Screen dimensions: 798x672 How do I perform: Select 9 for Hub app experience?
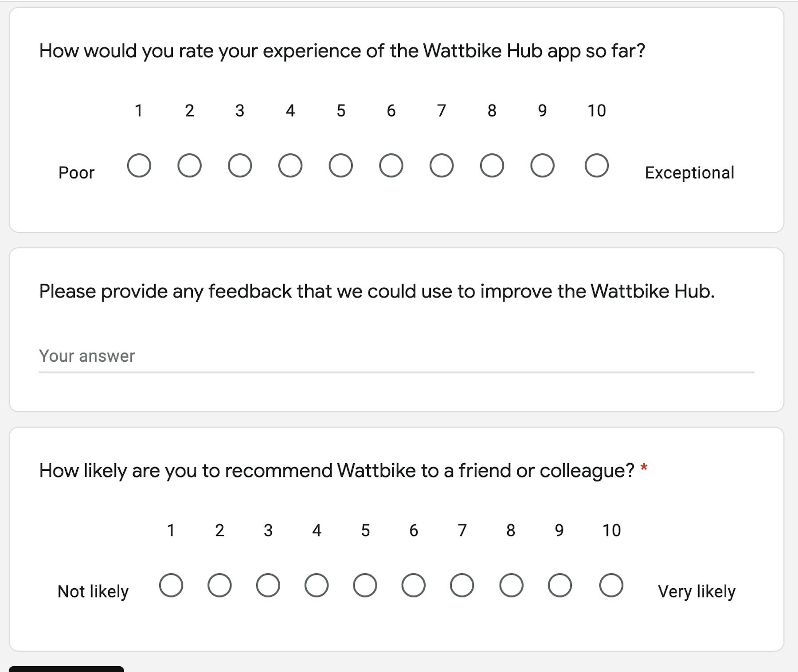(x=542, y=166)
